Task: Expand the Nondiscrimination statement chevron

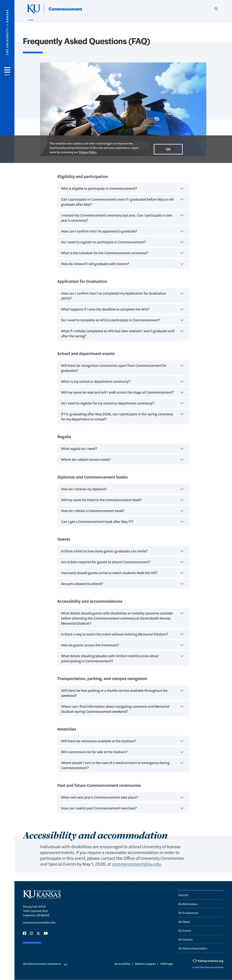Action: click(x=66, y=964)
